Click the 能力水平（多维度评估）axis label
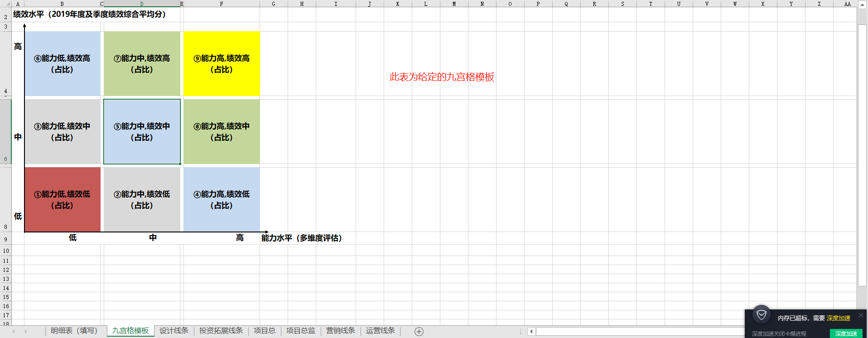 [302, 238]
